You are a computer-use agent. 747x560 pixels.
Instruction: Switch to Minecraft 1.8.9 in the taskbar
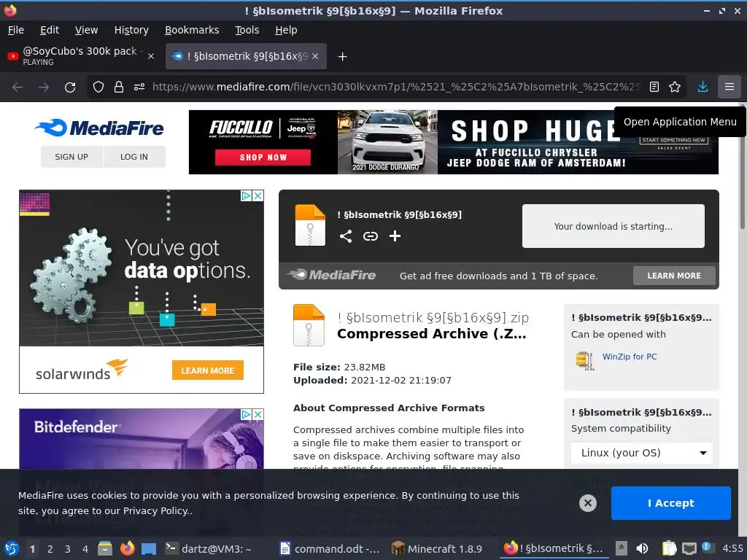(436, 549)
